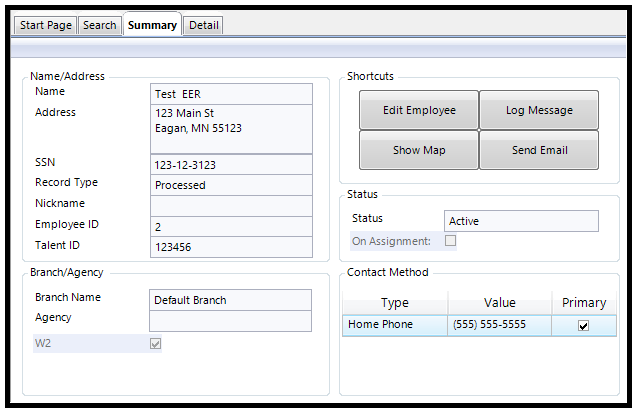Click the Edit Employee button

click(x=419, y=110)
